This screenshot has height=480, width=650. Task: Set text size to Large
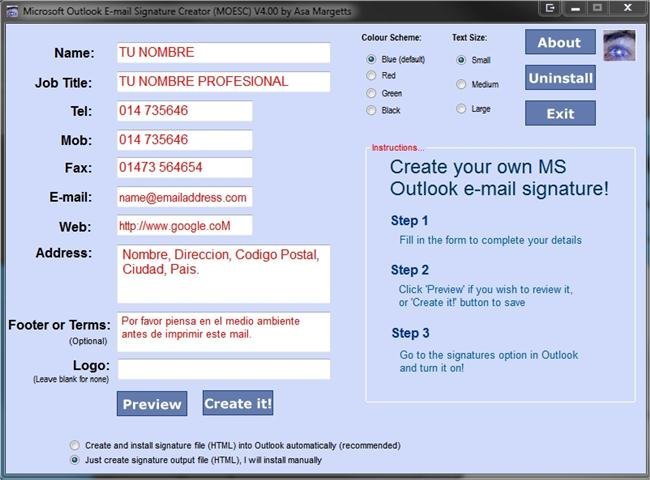tap(461, 108)
